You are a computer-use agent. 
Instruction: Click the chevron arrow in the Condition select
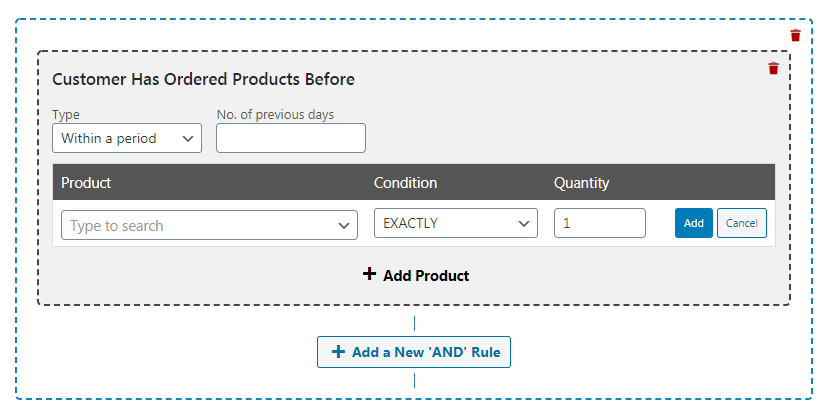[x=524, y=224]
